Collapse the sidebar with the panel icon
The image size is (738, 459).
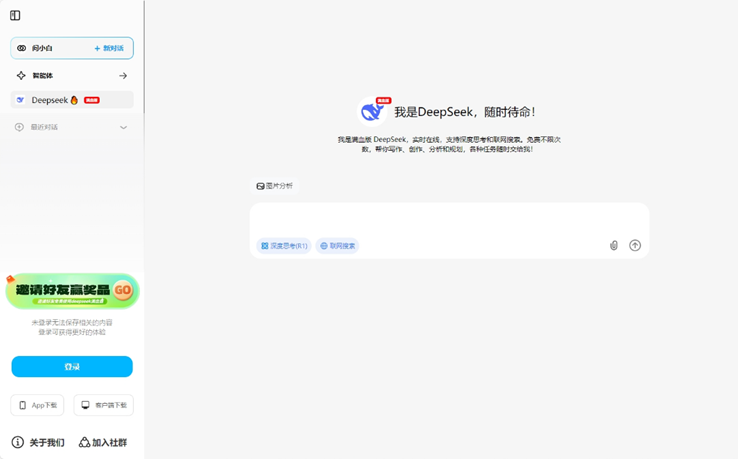[15, 16]
